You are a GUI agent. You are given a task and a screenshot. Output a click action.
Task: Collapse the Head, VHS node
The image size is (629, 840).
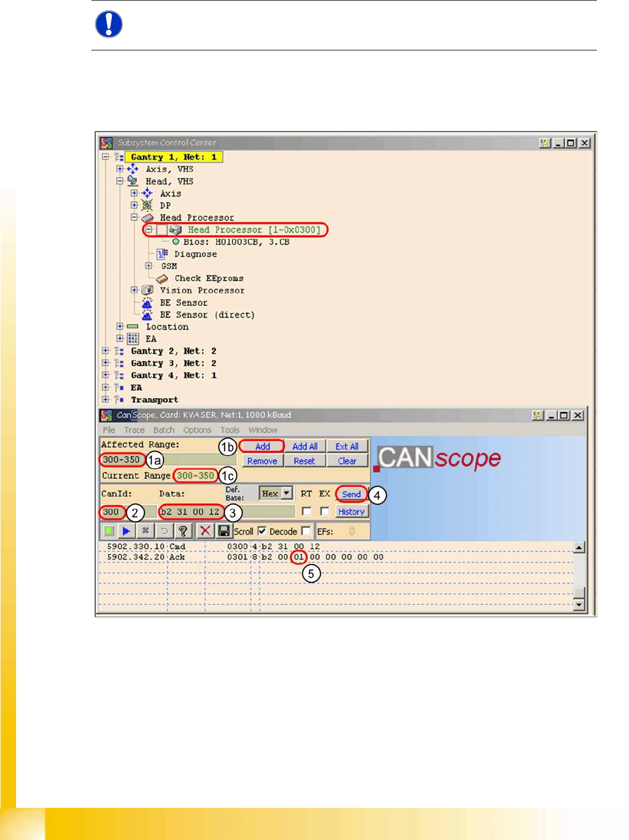(120, 181)
